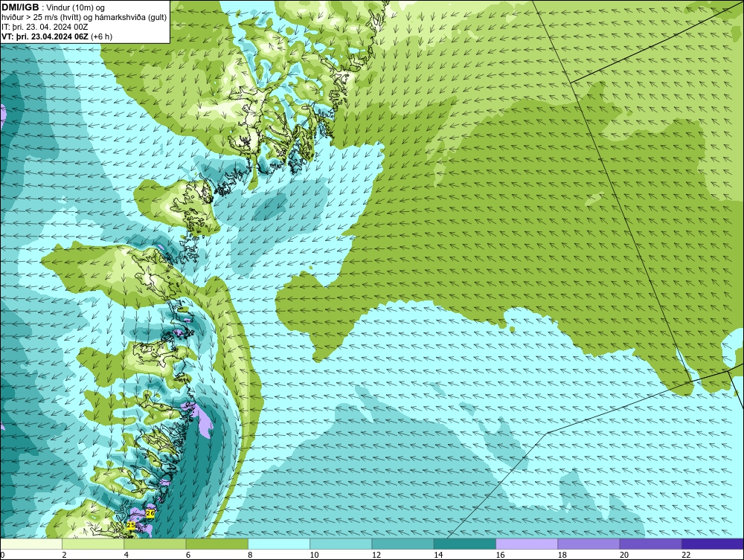This screenshot has height=560, width=744.
Task: Click the color scale tick label '18'
Action: (562, 555)
